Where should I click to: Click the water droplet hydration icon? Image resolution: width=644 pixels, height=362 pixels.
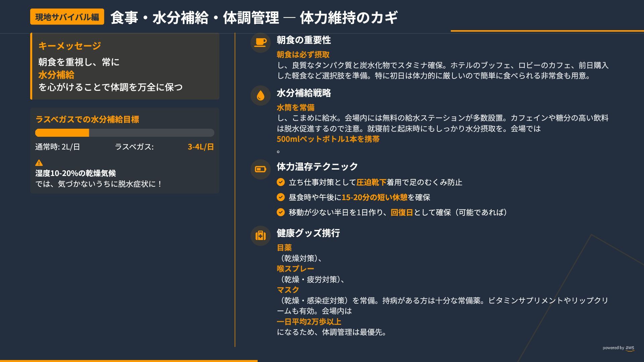pyautogui.click(x=260, y=96)
